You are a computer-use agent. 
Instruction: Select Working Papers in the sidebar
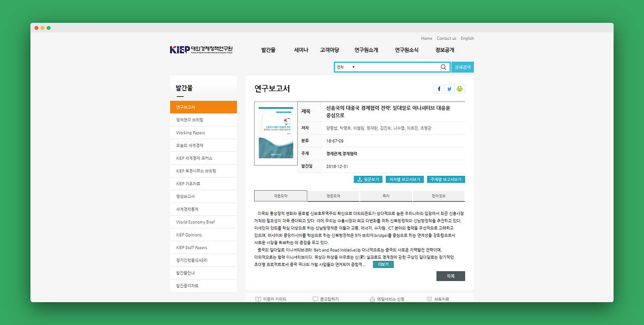point(203,133)
